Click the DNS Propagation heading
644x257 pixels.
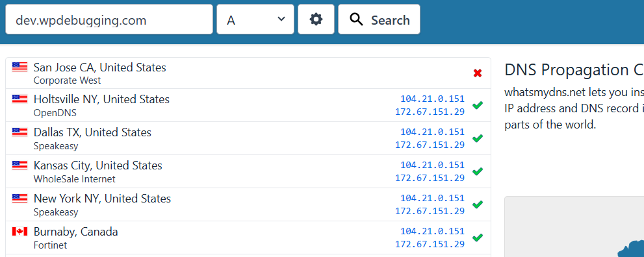(574, 71)
